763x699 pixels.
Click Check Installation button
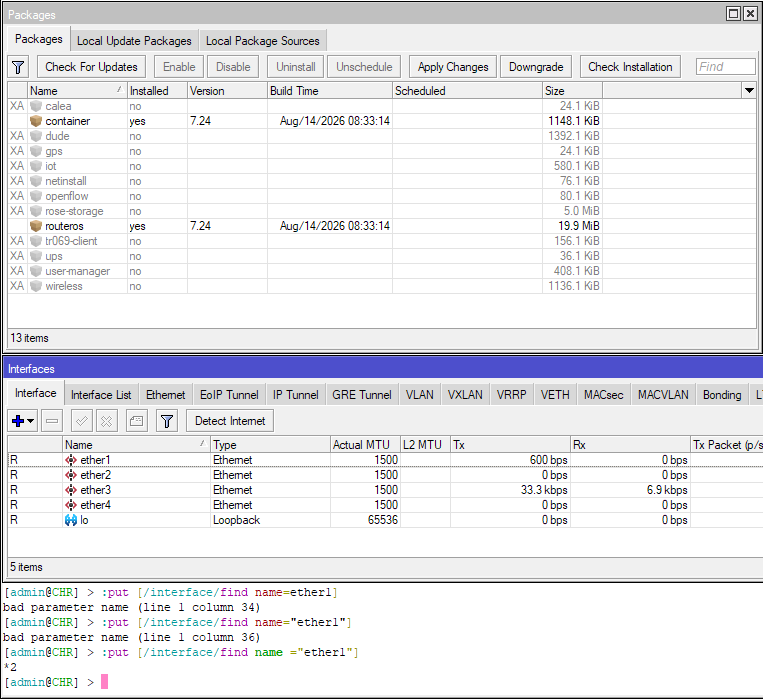point(630,67)
